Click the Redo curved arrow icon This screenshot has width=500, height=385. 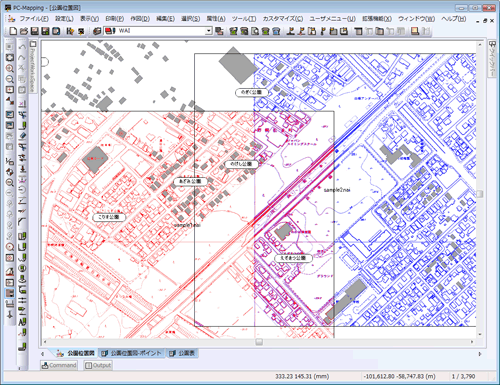click(22, 57)
